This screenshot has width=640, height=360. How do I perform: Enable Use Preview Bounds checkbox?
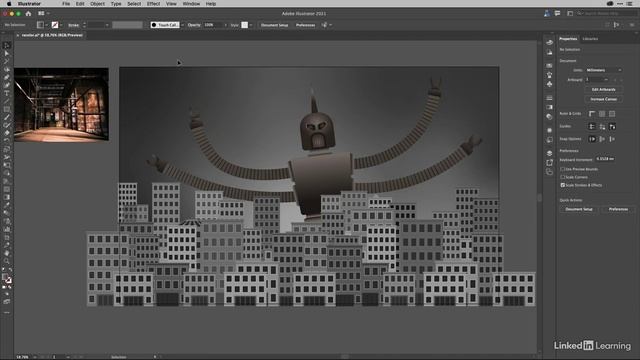pyautogui.click(x=562, y=169)
